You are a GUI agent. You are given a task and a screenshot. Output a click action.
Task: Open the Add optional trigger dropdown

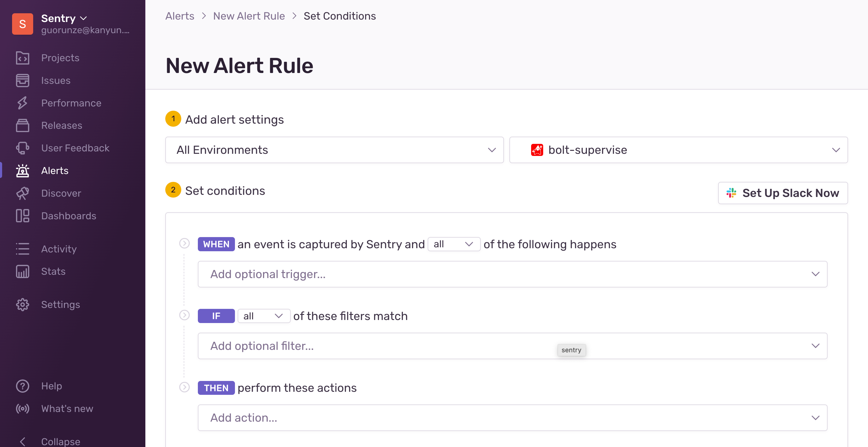tap(512, 274)
